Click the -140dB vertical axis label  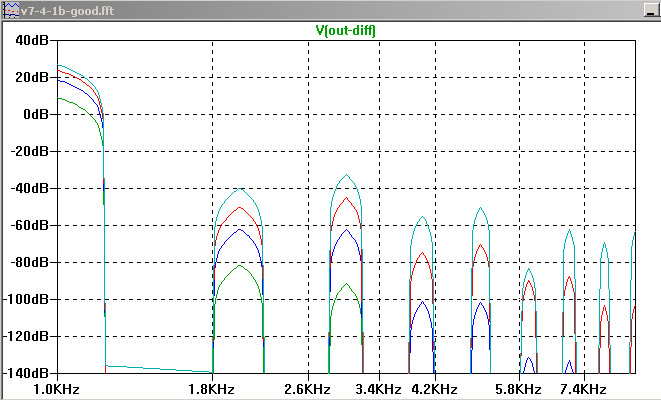(x=26, y=373)
